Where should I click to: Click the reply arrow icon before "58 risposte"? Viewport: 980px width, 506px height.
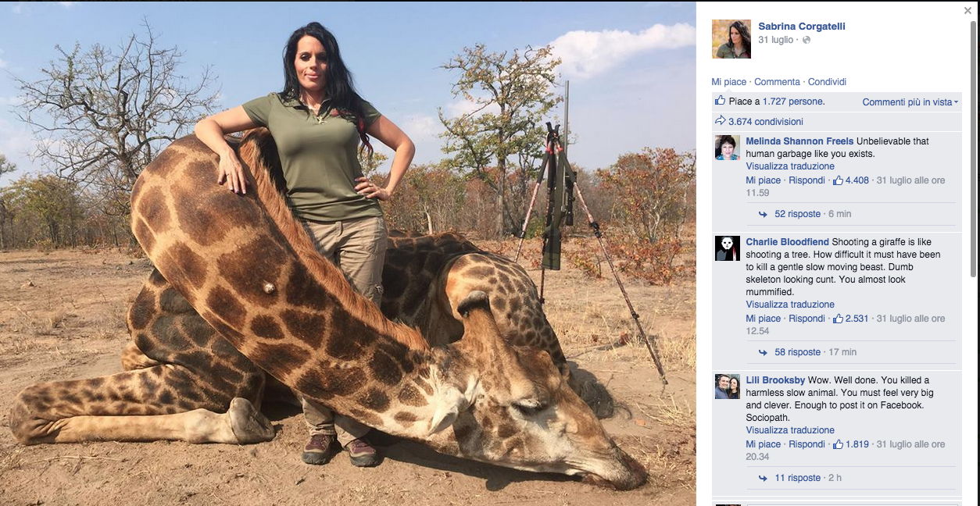tap(762, 352)
